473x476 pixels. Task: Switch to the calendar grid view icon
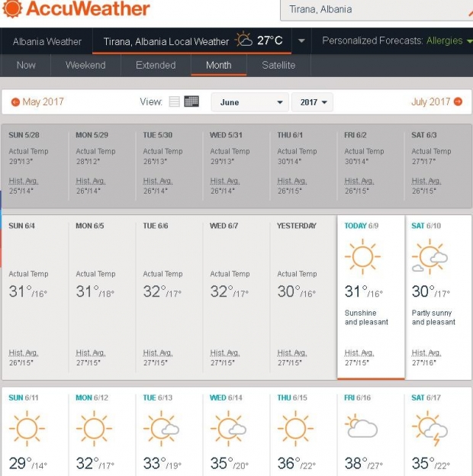(191, 101)
